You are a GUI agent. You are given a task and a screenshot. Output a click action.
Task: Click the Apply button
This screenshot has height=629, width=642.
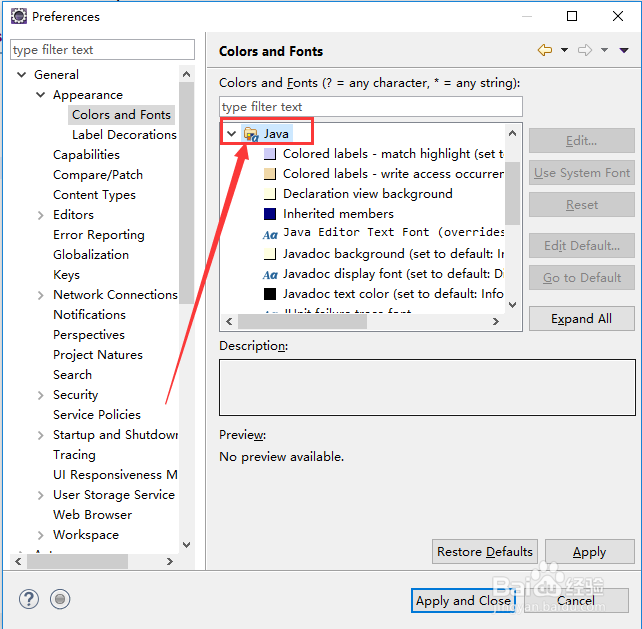coord(590,552)
